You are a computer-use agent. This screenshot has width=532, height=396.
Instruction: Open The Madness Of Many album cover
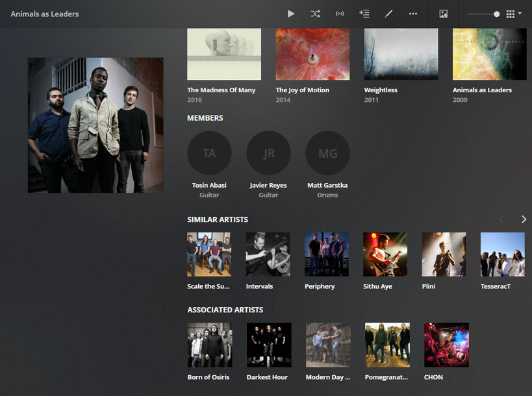tap(224, 55)
